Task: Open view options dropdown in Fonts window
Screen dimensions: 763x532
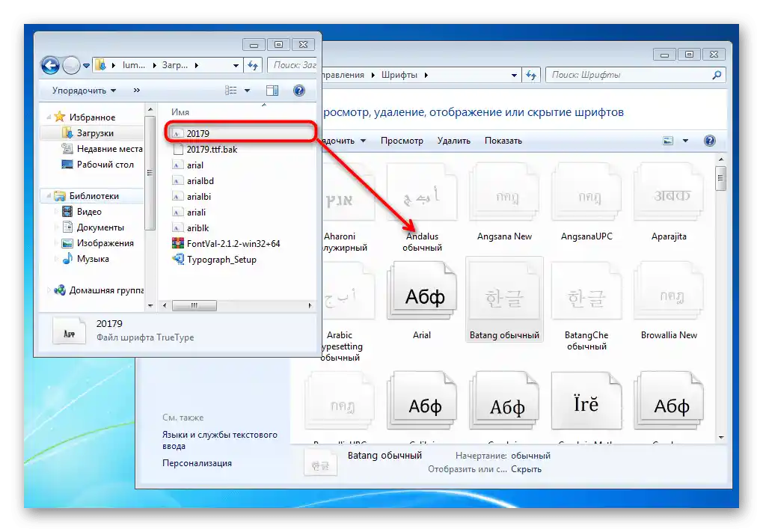Action: pos(686,141)
